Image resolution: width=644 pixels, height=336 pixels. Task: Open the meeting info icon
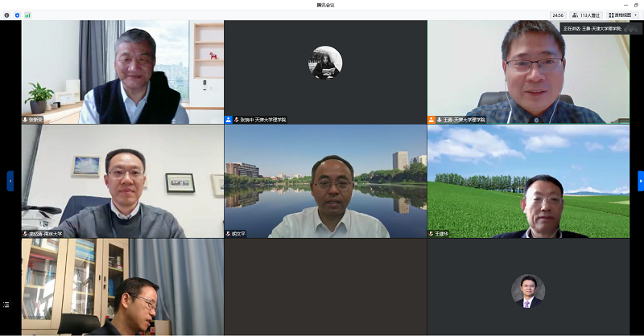[7, 14]
